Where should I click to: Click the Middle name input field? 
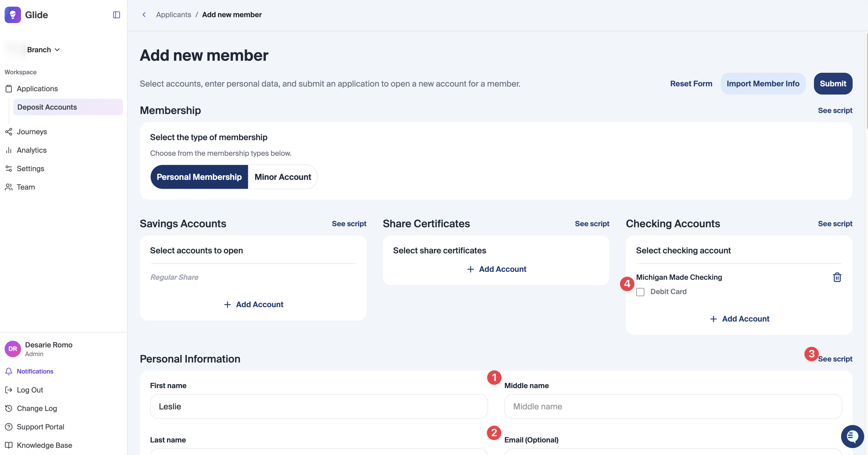(673, 407)
